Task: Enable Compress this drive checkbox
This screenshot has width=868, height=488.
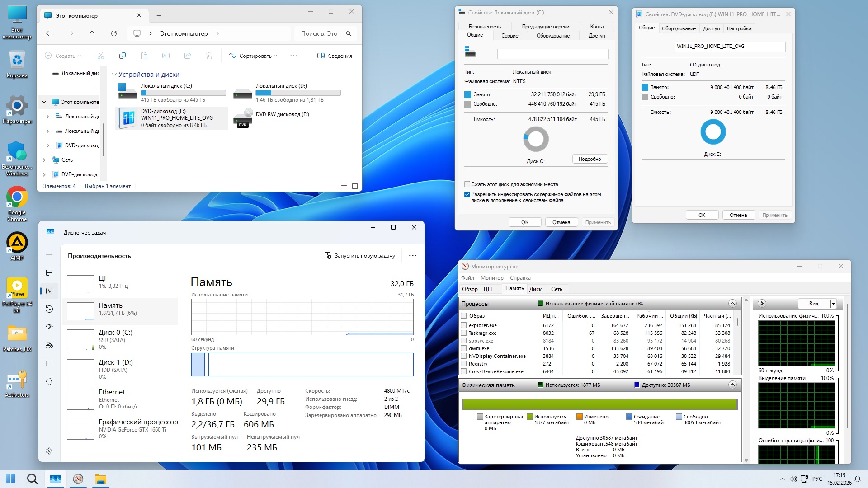Action: coord(467,184)
